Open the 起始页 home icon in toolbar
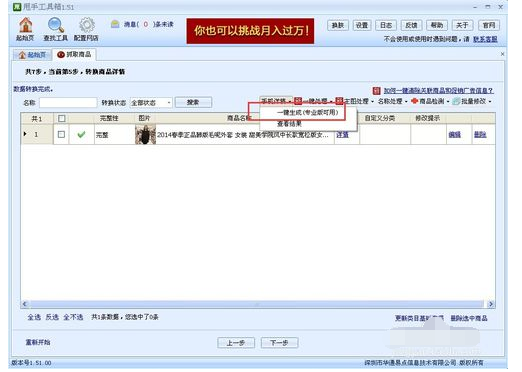The height and width of the screenshot is (372, 522). [x=26, y=25]
